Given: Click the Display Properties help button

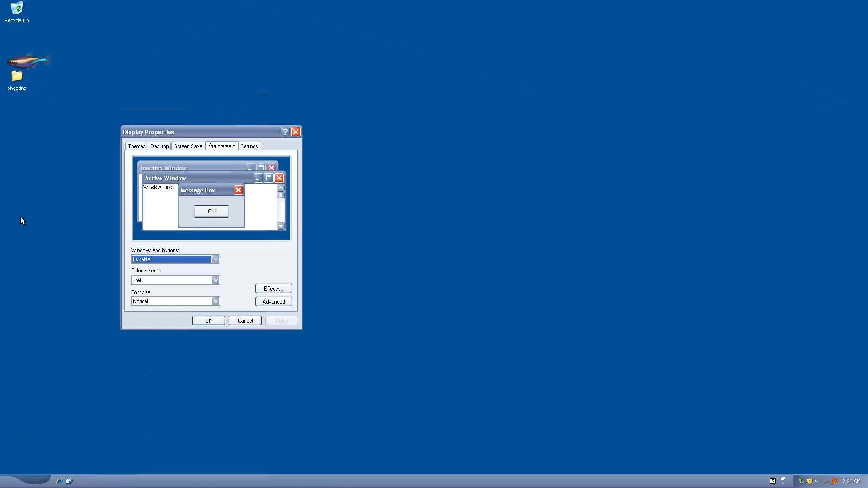Looking at the screenshot, I should [285, 132].
